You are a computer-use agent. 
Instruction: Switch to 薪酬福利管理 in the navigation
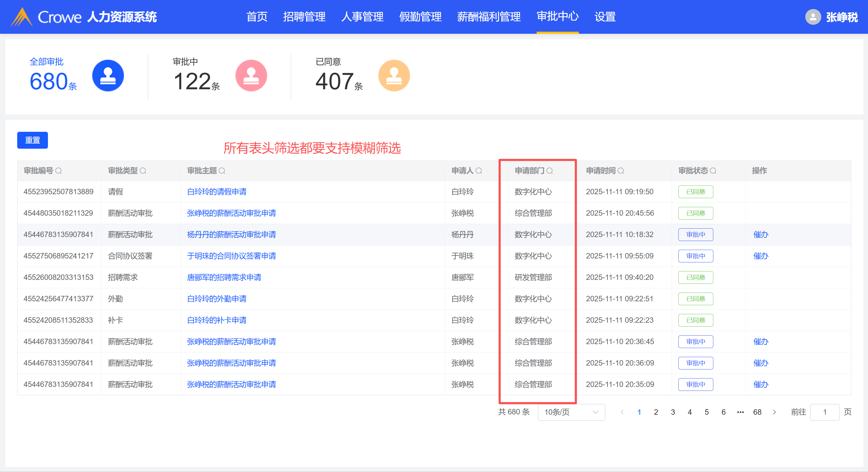tap(489, 17)
